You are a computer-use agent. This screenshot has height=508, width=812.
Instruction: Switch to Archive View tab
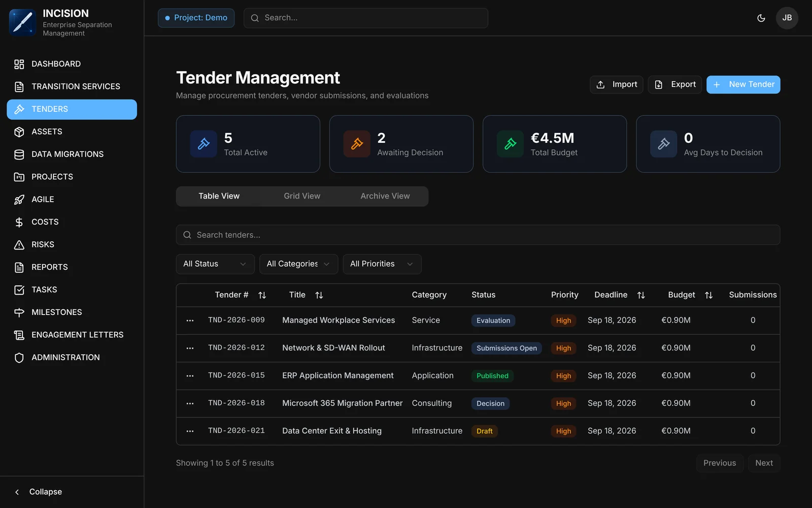(x=385, y=196)
